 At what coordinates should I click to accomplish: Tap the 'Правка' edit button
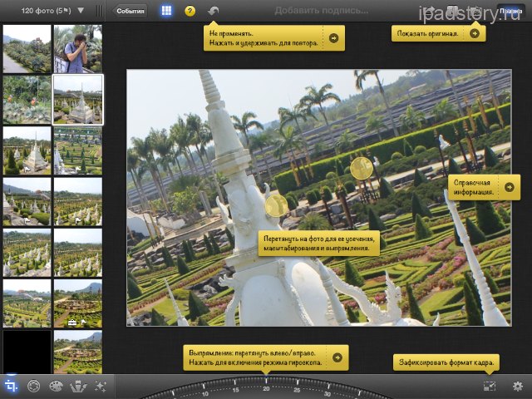pyautogui.click(x=510, y=11)
